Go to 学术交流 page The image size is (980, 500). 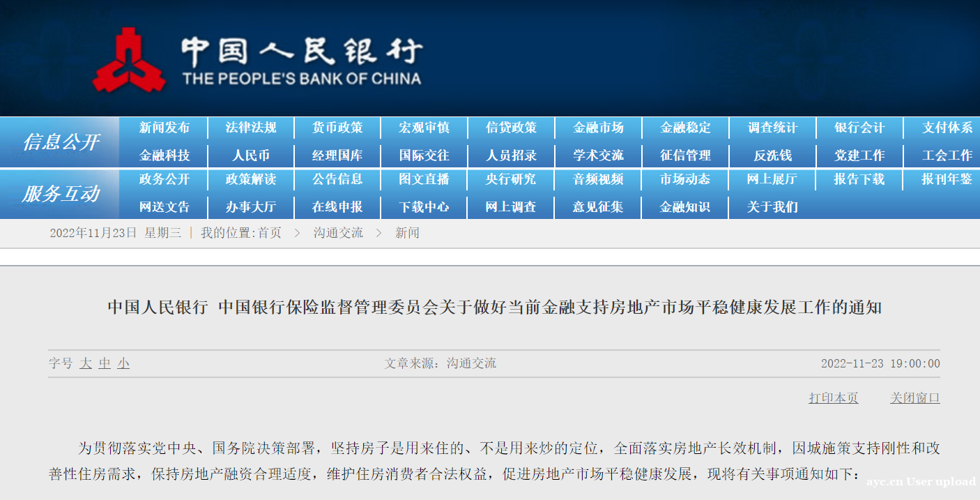(599, 156)
